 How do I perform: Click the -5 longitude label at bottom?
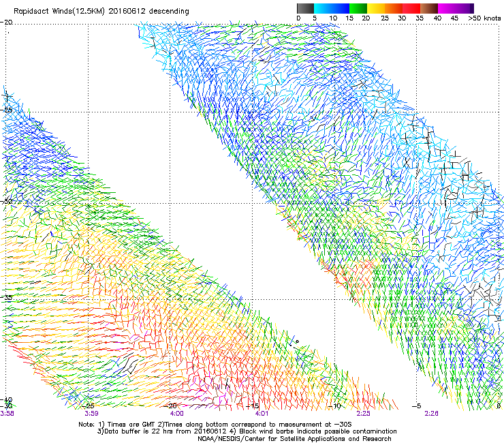coord(417,406)
